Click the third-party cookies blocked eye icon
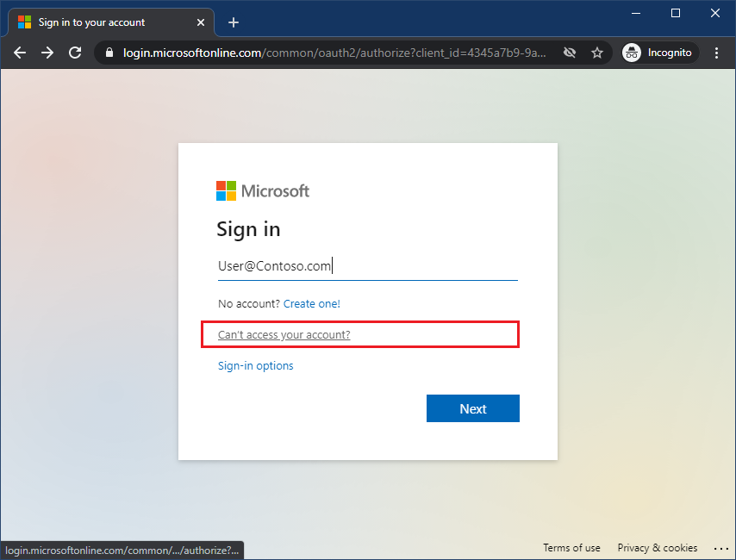 (x=570, y=53)
